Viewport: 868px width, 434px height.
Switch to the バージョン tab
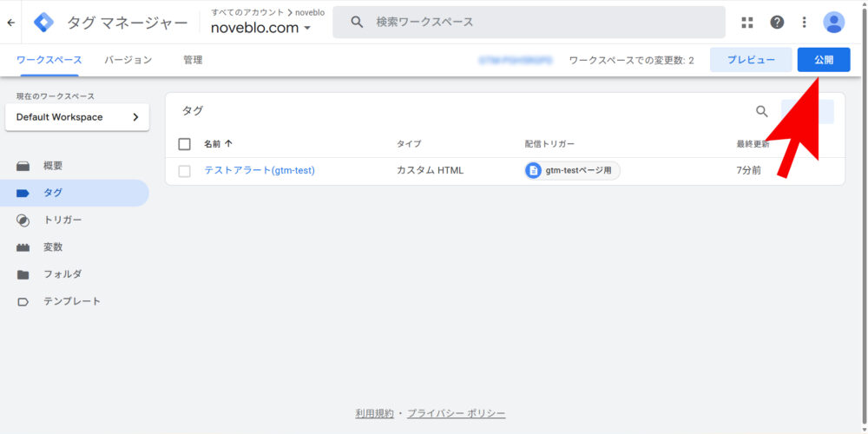pos(128,60)
